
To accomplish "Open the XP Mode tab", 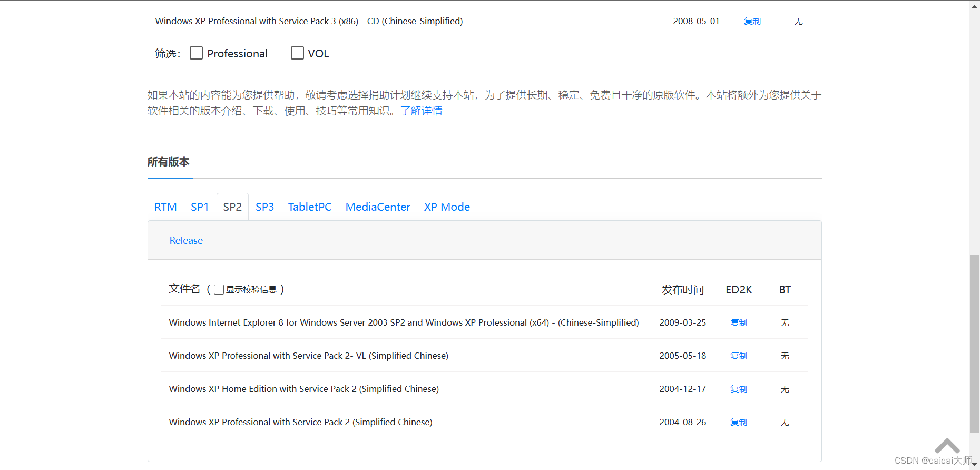I will [x=447, y=207].
